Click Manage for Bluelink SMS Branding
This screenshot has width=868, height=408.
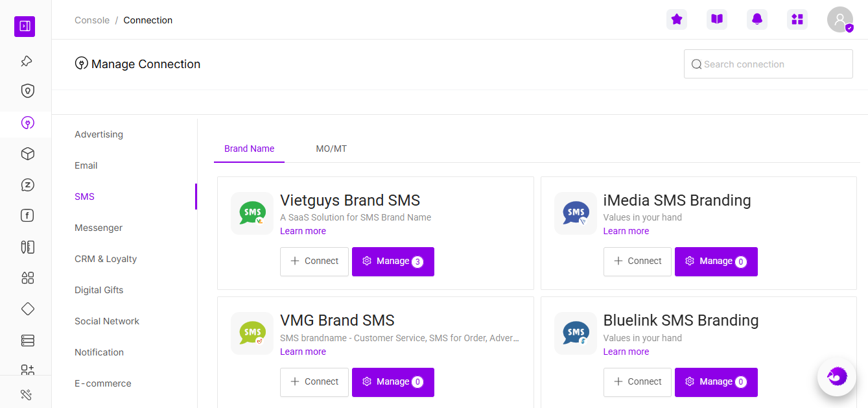[x=716, y=382]
